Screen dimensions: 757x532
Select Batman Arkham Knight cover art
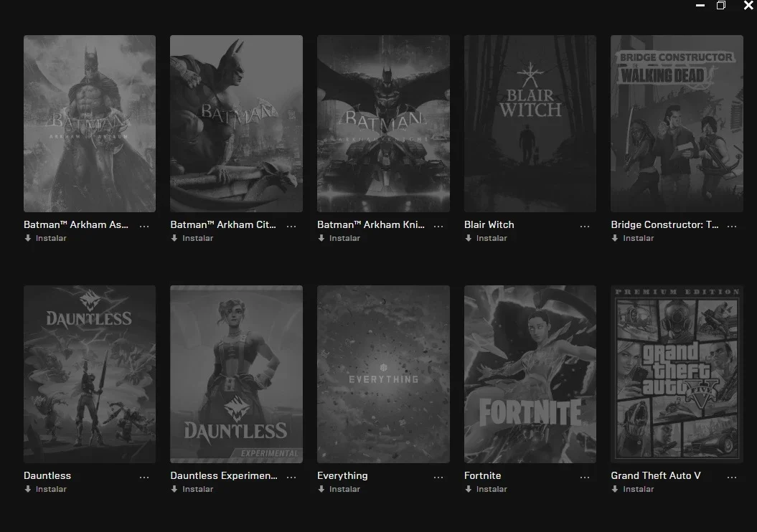383,123
